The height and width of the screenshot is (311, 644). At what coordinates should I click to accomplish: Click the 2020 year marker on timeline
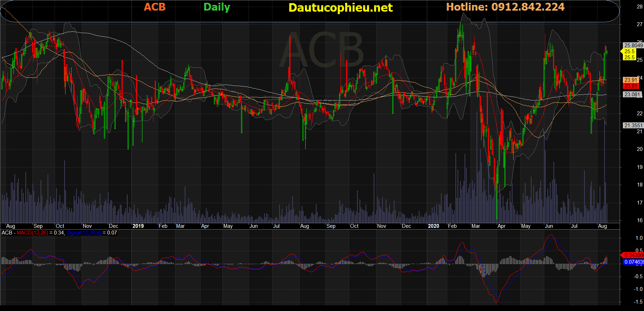pos(433,226)
